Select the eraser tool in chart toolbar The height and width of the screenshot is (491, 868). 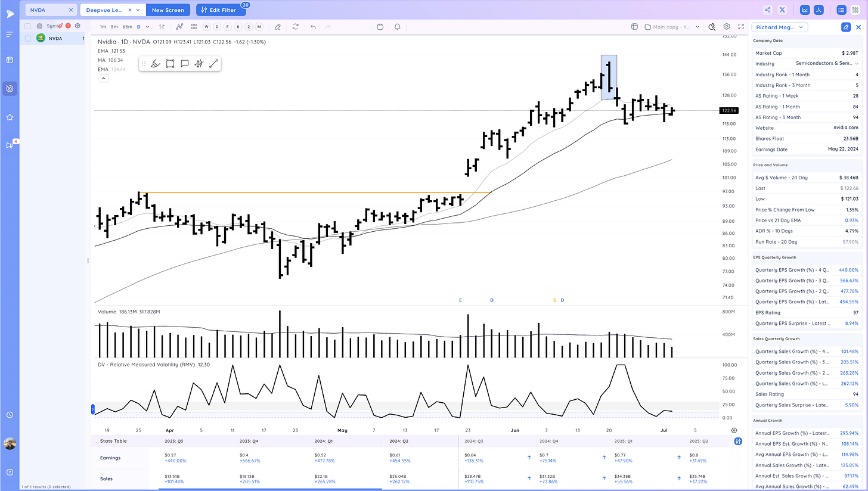point(277,27)
